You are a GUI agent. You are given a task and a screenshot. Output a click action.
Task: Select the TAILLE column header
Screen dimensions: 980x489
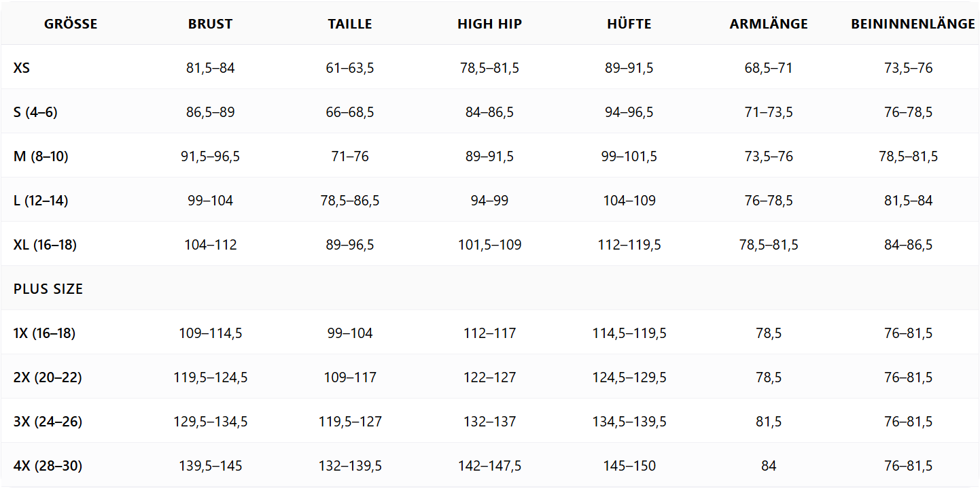pyautogui.click(x=350, y=24)
